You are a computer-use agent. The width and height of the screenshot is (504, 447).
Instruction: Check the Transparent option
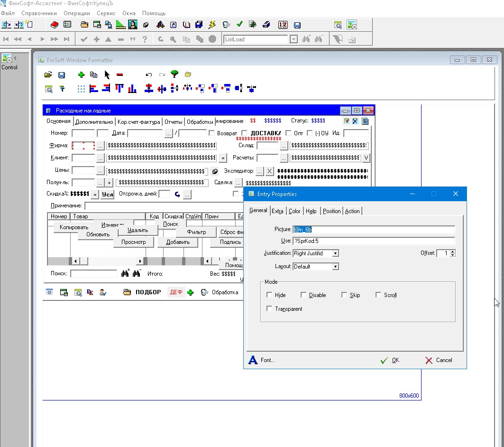click(270, 309)
